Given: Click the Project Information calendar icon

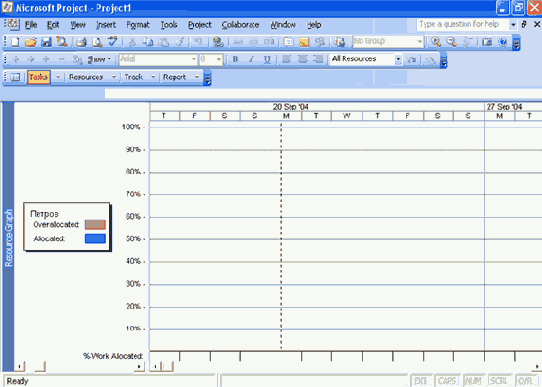Looking at the screenshot, I should pos(289,42).
